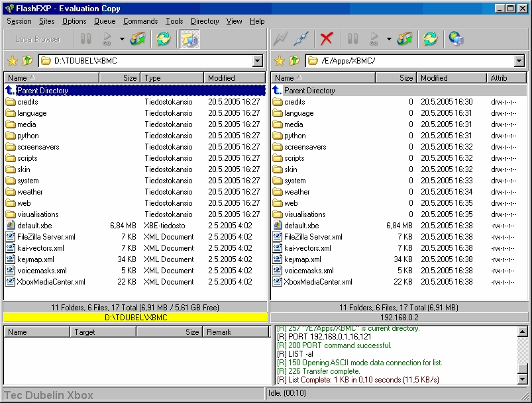The image size is (532, 403).
Task: Sort left pane by Type column
Action: [172, 78]
